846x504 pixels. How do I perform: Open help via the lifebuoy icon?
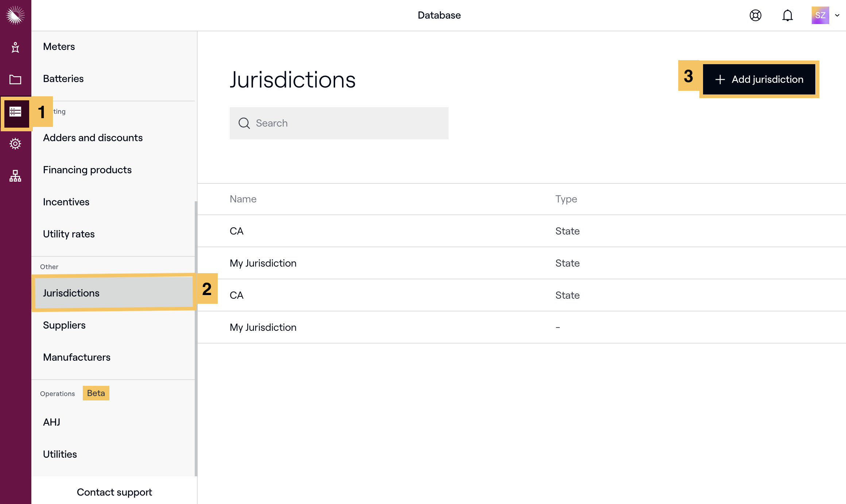756,15
